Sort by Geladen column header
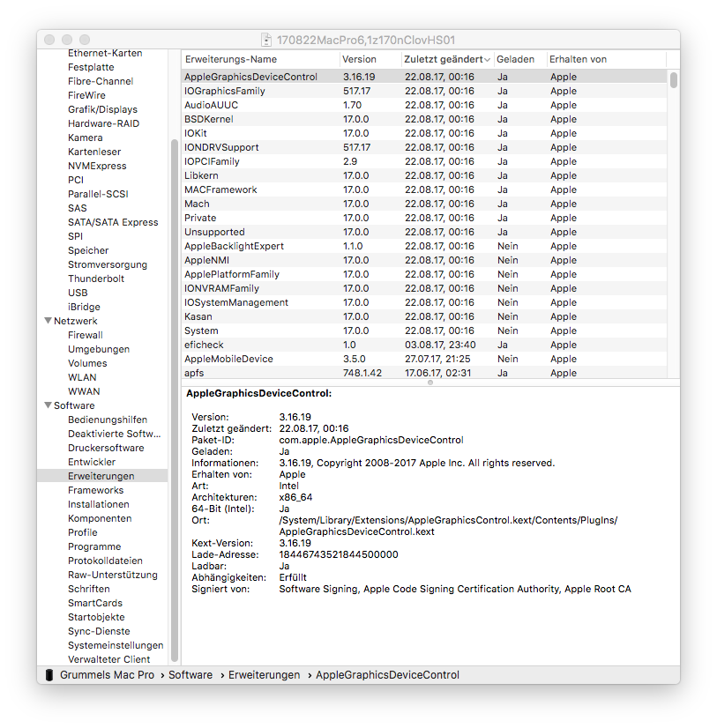Image resolution: width=717 pixels, height=728 pixels. tap(520, 59)
